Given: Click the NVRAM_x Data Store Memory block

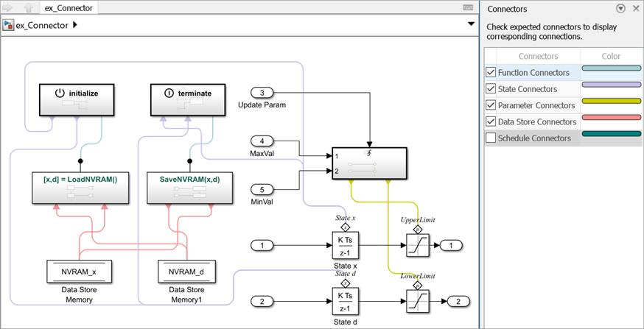Looking at the screenshot, I should click(77, 272).
